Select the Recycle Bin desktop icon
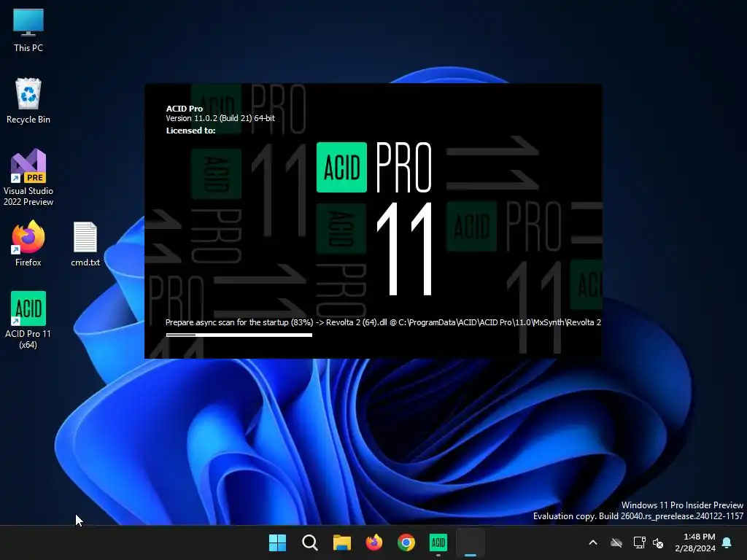Screen dimensions: 747x560 (x=28, y=101)
